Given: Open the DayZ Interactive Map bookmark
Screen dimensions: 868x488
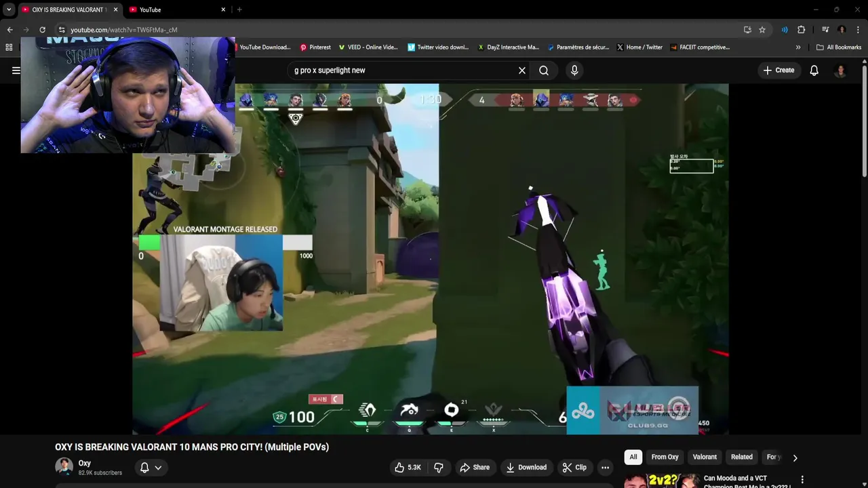Looking at the screenshot, I should pos(509,47).
